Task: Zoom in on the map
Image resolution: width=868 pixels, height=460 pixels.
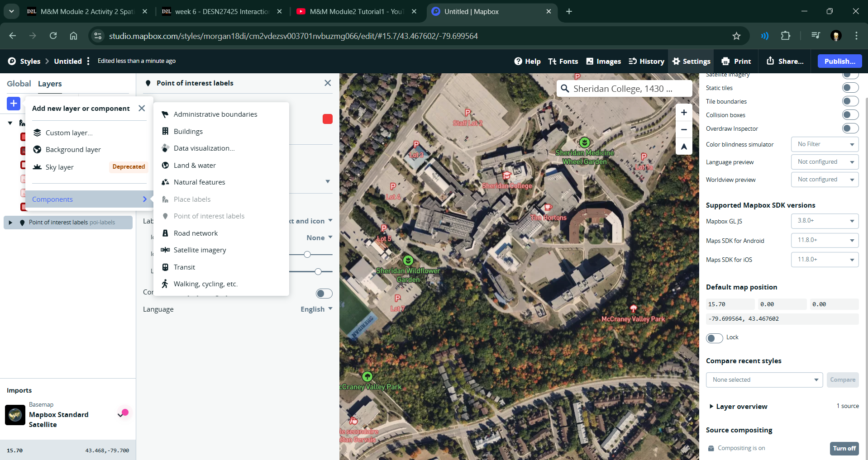Action: (x=684, y=113)
